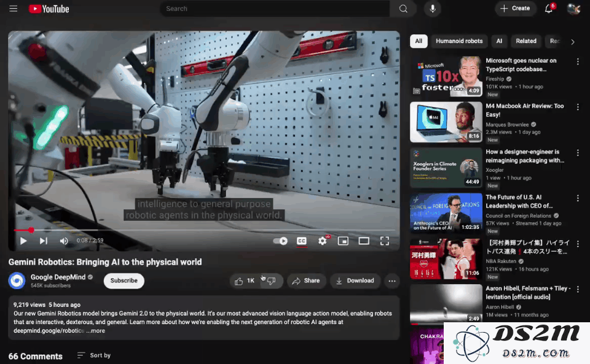Open options menu for the Microsoft TypeScript video
The width and height of the screenshot is (590, 364).
click(578, 61)
